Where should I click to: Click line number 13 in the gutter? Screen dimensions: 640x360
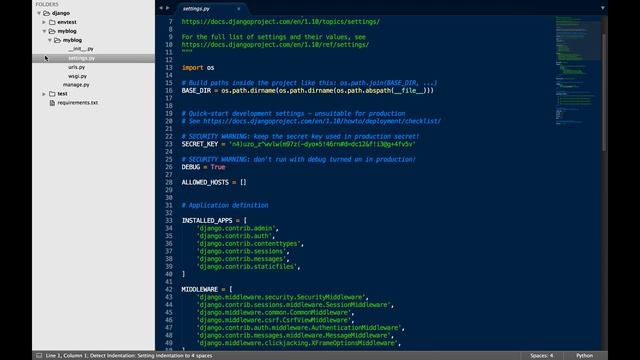pos(169,68)
